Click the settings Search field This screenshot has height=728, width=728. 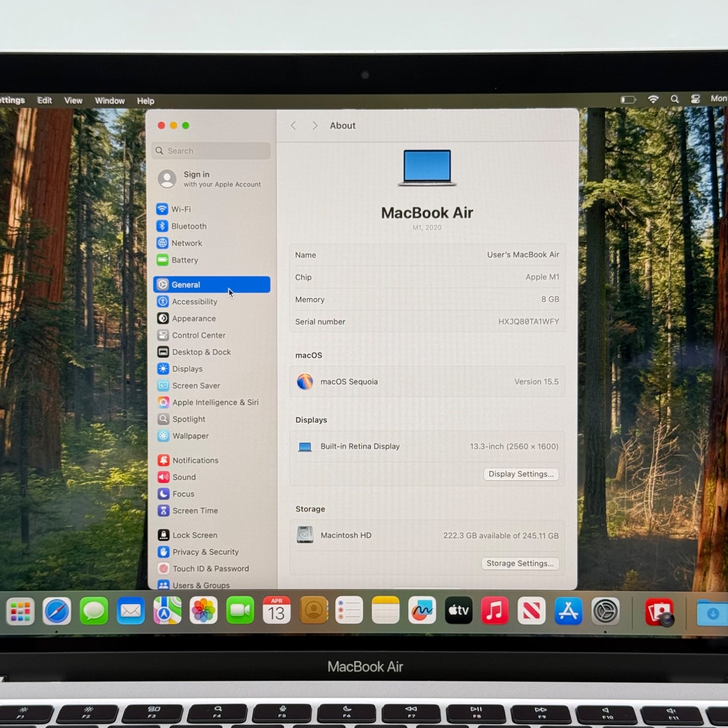[212, 151]
